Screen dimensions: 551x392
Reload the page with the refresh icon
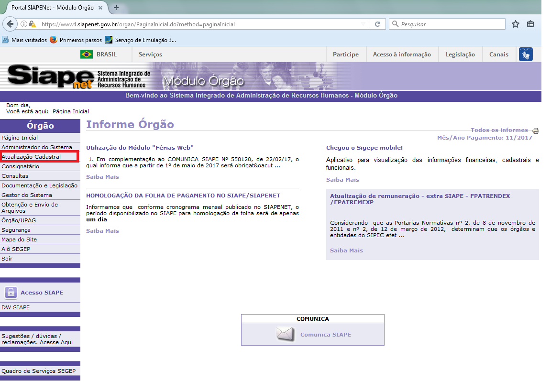(x=378, y=24)
